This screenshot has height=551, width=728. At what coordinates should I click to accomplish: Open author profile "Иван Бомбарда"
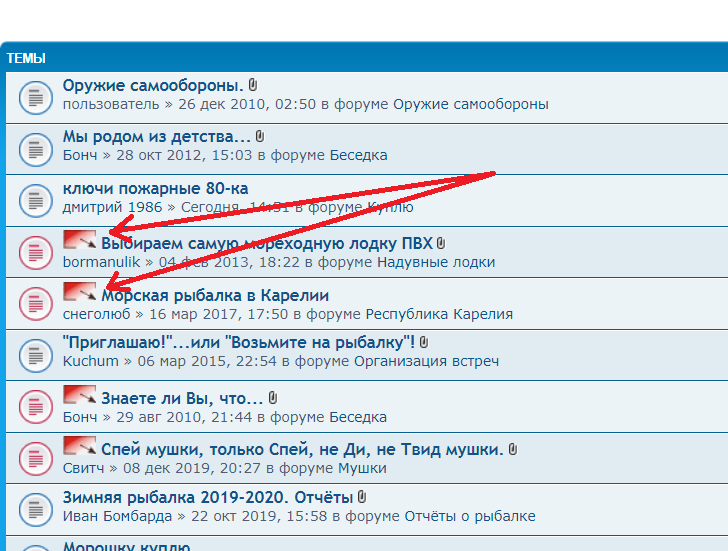click(117, 516)
